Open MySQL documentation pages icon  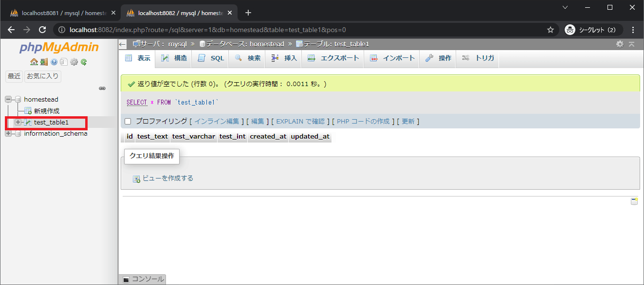[x=64, y=62]
